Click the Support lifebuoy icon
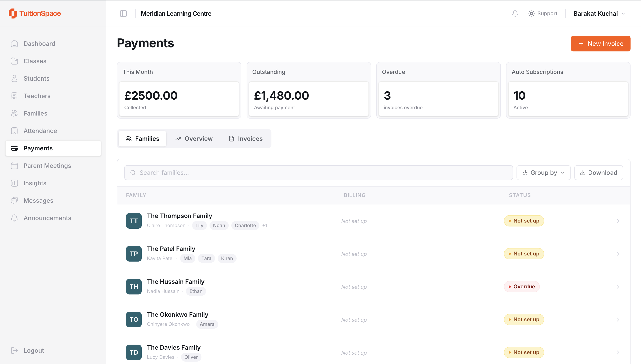 [x=532, y=14]
